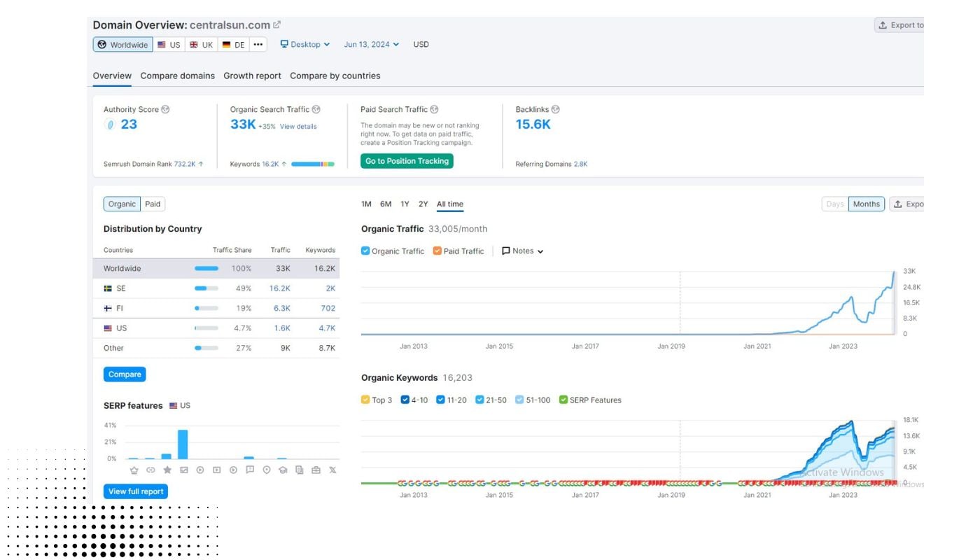Toggle the 51-100 keyword position filter

519,400
